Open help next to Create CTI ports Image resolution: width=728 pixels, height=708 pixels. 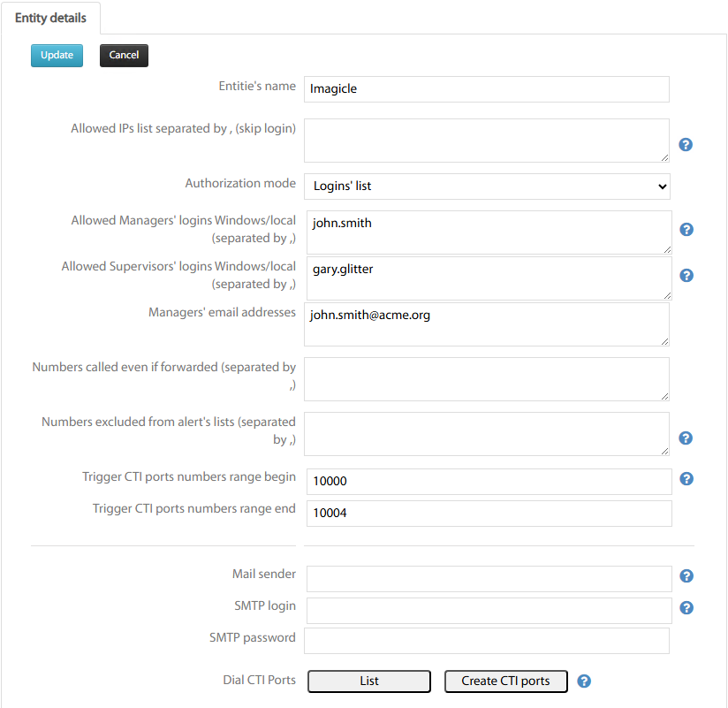(x=583, y=681)
